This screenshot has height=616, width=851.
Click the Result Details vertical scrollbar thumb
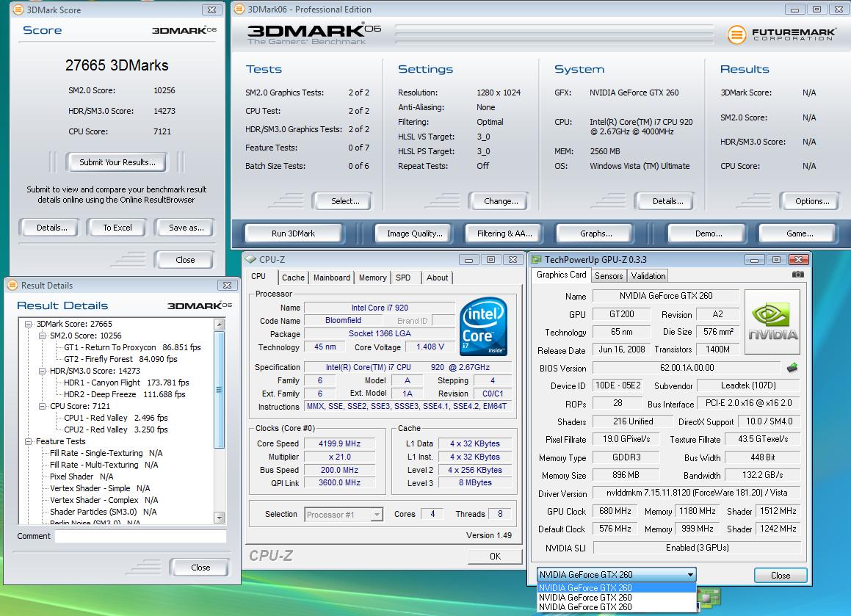point(220,389)
